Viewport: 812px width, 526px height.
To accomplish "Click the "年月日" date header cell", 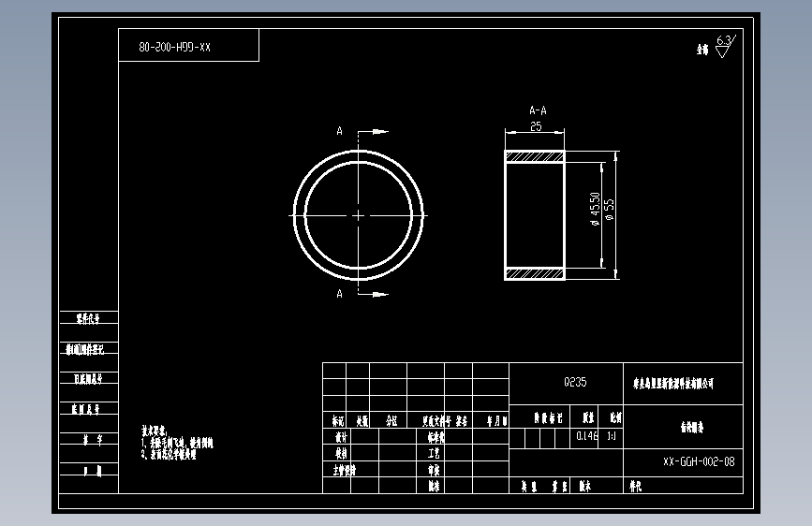I will pyautogui.click(x=496, y=421).
